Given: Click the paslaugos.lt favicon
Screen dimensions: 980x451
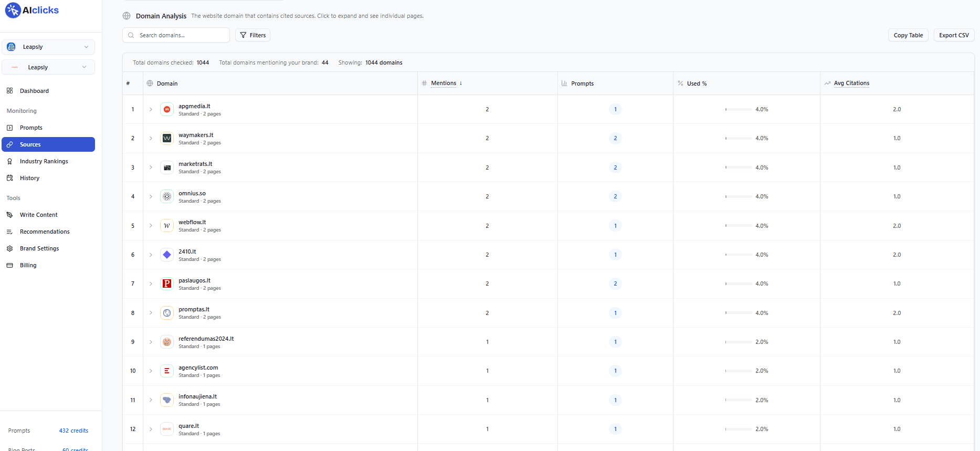Looking at the screenshot, I should click(167, 284).
